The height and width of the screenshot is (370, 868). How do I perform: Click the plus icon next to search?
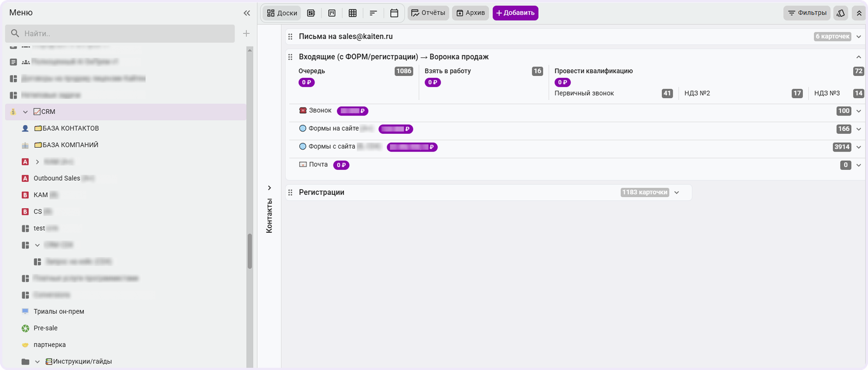pyautogui.click(x=246, y=33)
